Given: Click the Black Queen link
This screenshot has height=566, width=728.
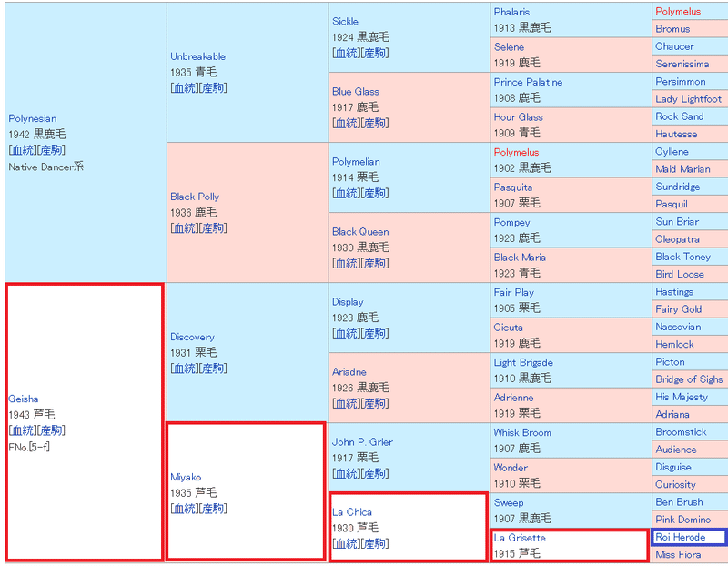Looking at the screenshot, I should [x=360, y=232].
